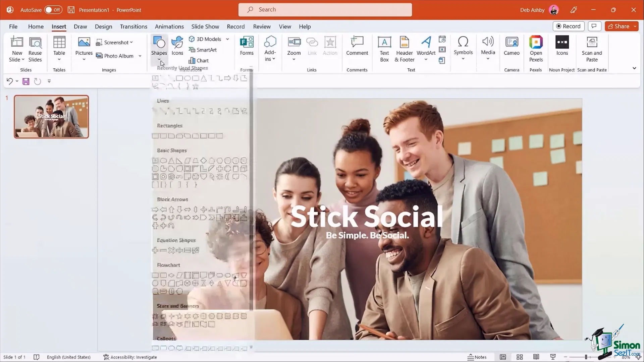Start Slide Show from status bar
The width and height of the screenshot is (644, 362).
[553, 357]
